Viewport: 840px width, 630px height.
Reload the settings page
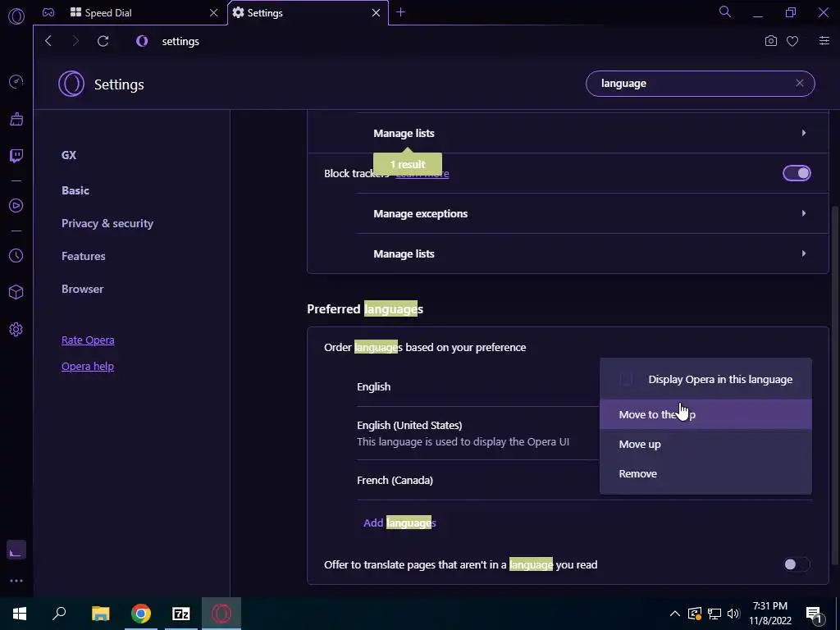point(103,41)
